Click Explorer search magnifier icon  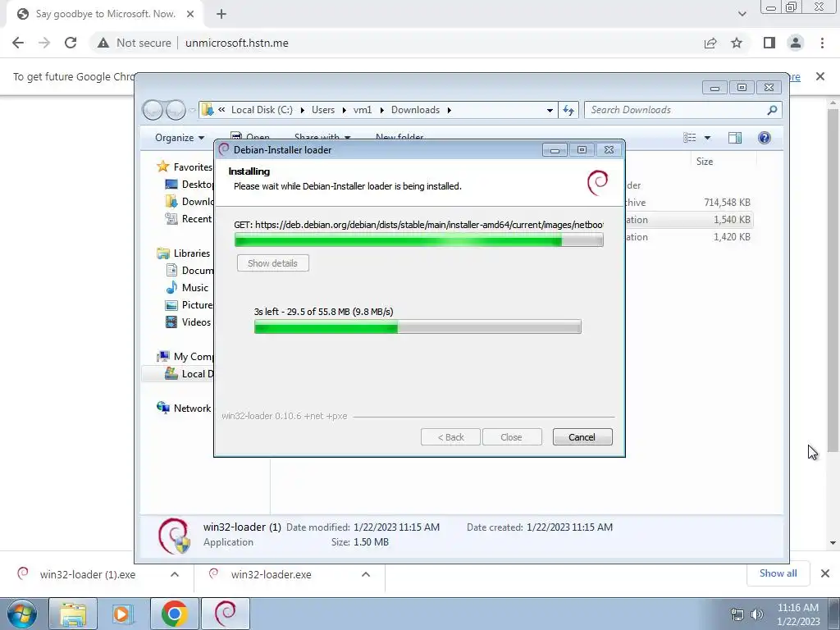point(772,110)
